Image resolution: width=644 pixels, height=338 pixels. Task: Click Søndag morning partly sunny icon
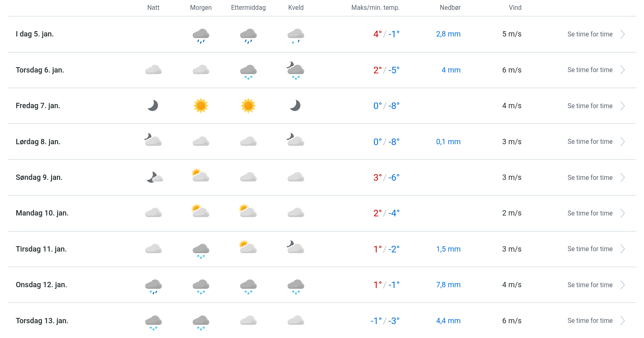pos(200,176)
